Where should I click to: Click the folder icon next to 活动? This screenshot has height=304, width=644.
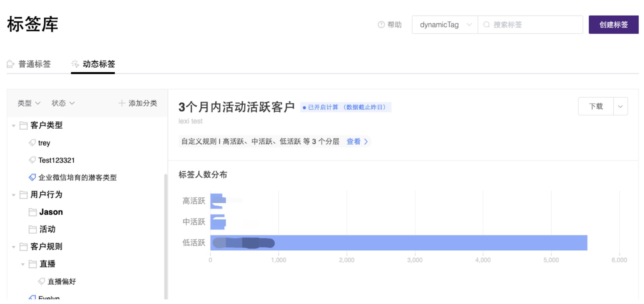pyautogui.click(x=33, y=229)
